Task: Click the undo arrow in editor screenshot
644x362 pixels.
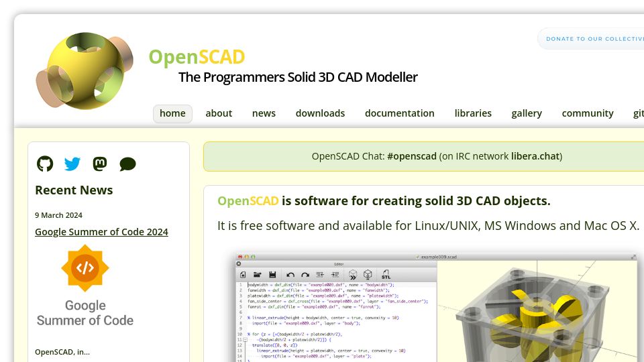Action: point(290,275)
